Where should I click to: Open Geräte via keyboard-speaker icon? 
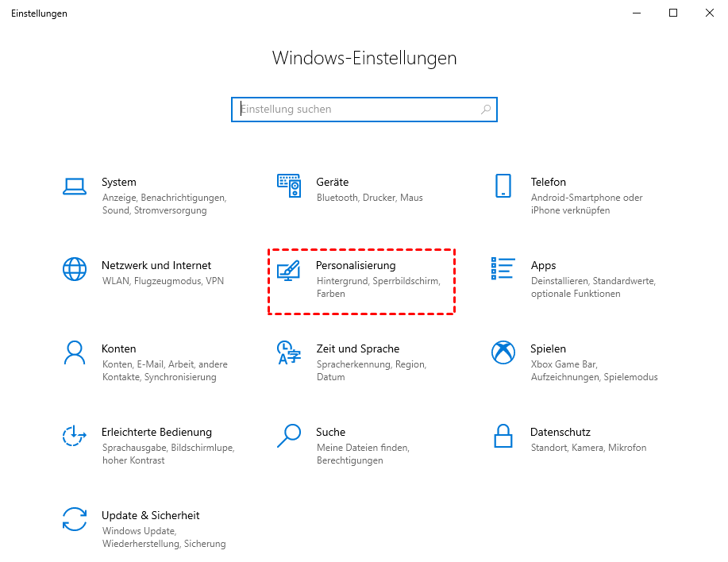[x=288, y=187]
